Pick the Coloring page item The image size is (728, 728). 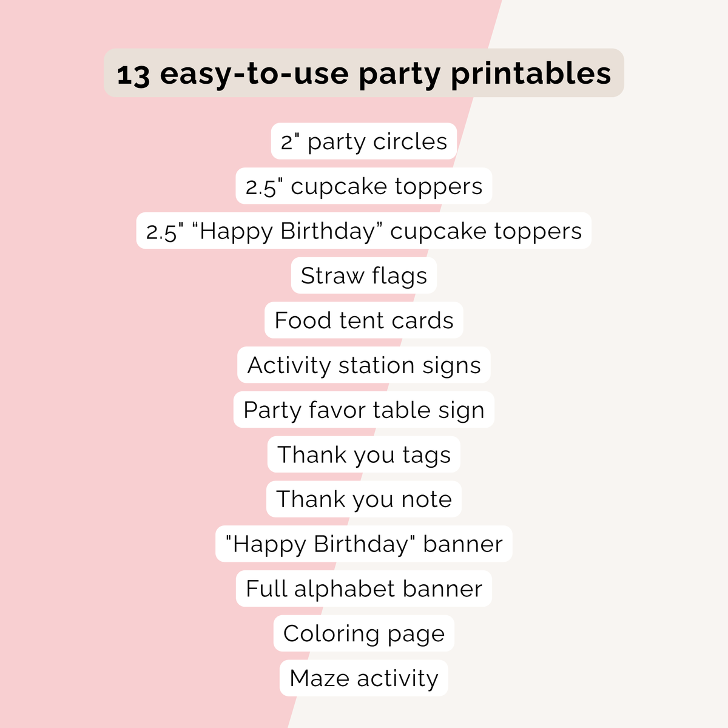pos(363,633)
